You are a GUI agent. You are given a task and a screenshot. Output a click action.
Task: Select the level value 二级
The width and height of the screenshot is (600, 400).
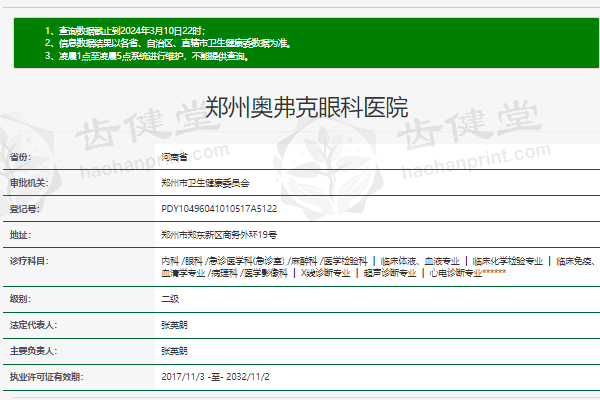click(170, 299)
